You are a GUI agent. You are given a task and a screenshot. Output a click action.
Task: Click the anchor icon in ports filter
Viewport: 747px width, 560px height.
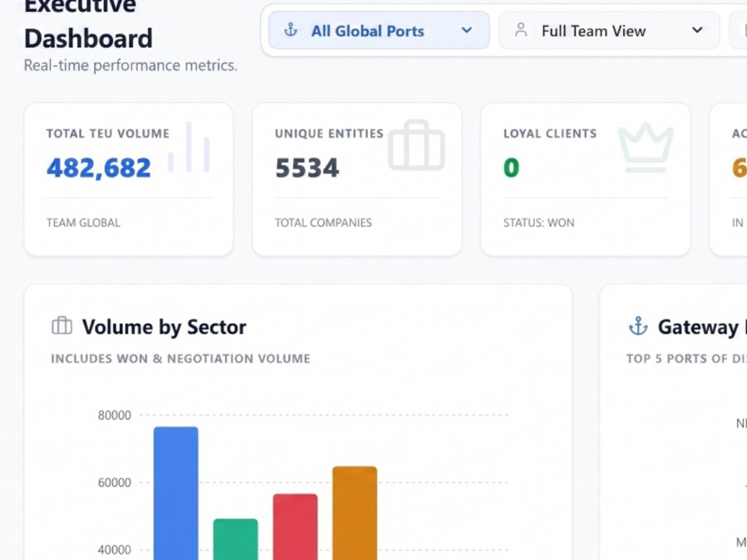tap(291, 31)
